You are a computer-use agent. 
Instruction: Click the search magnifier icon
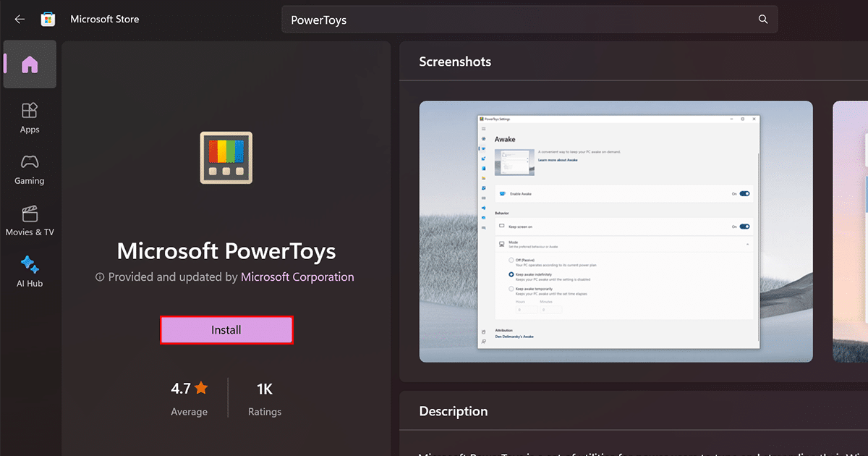point(762,20)
